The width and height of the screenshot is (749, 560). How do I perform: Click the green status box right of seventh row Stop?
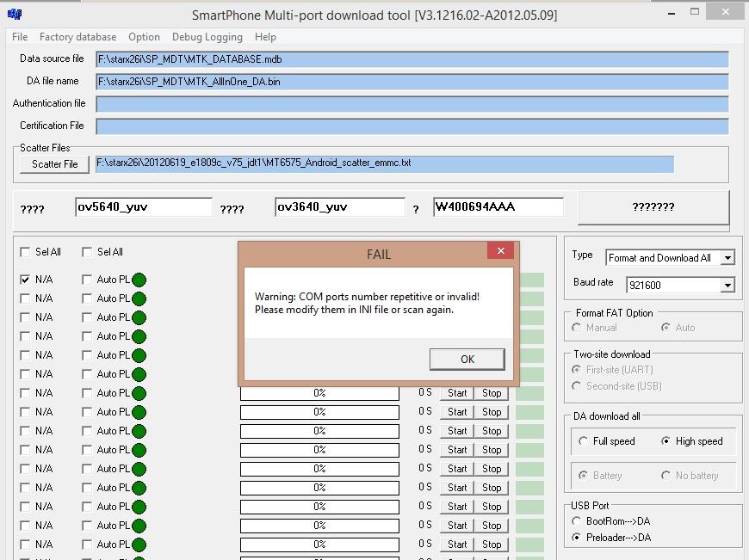tap(529, 393)
